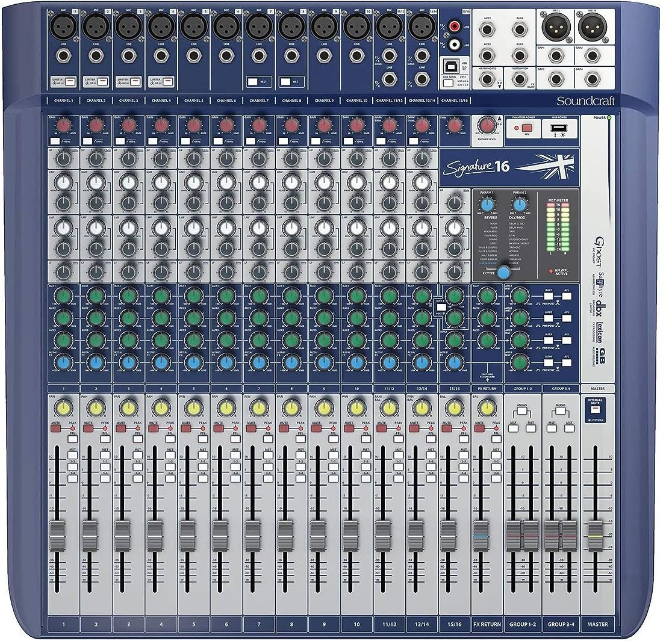The height and width of the screenshot is (641, 672).
Task: Click the MST R XLR output
Action: [592, 26]
